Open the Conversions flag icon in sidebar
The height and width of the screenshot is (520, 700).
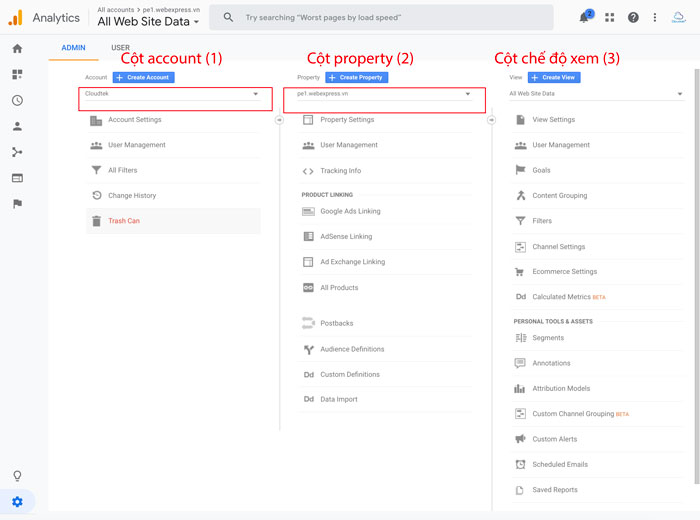click(x=17, y=204)
